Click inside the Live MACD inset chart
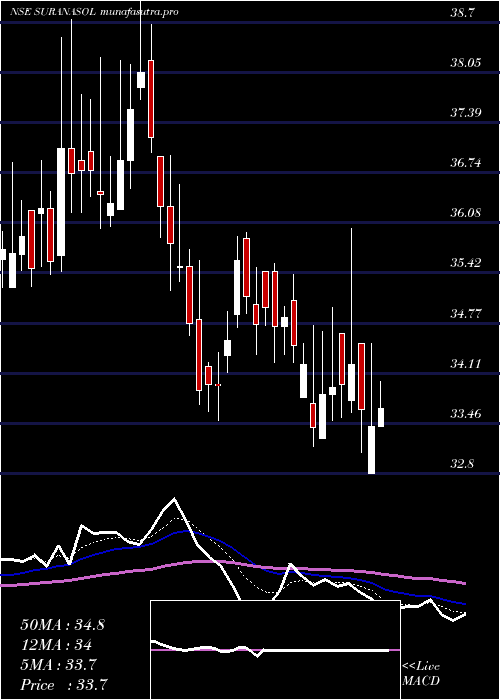The width and height of the screenshot is (500, 700). (275, 650)
